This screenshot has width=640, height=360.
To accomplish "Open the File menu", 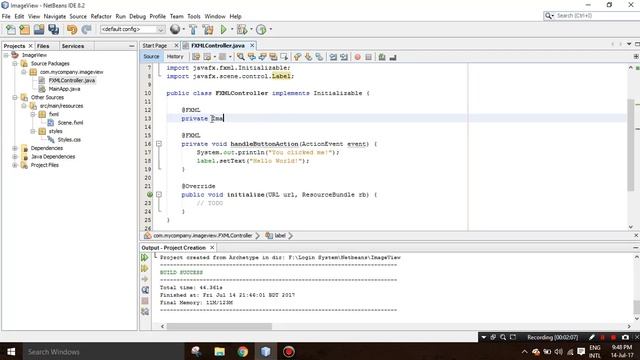I will 6,16.
